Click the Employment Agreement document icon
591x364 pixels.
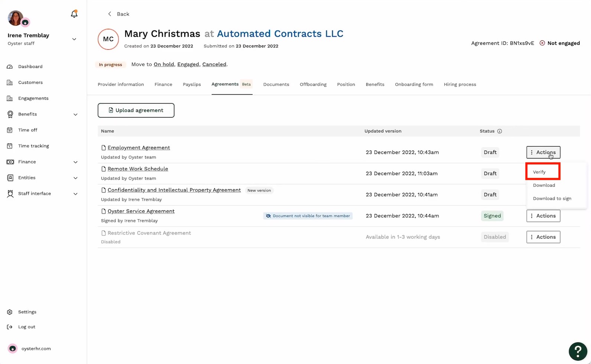104,148
